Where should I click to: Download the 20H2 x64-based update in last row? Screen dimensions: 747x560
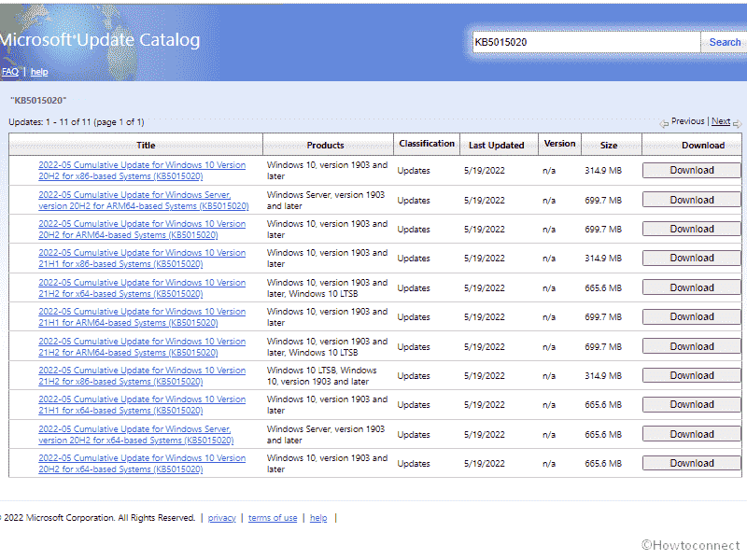pos(691,464)
